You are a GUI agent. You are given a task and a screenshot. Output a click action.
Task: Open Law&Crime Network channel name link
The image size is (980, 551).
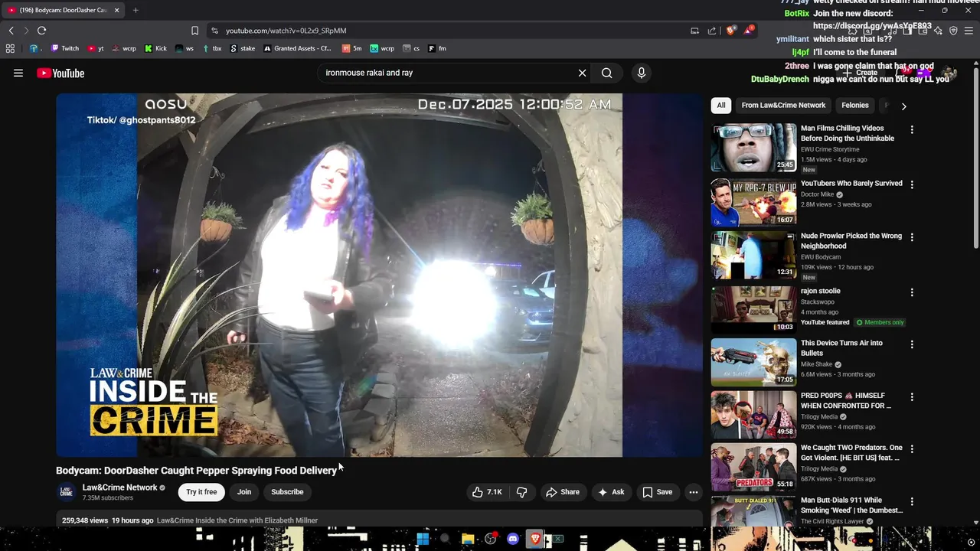point(119,487)
